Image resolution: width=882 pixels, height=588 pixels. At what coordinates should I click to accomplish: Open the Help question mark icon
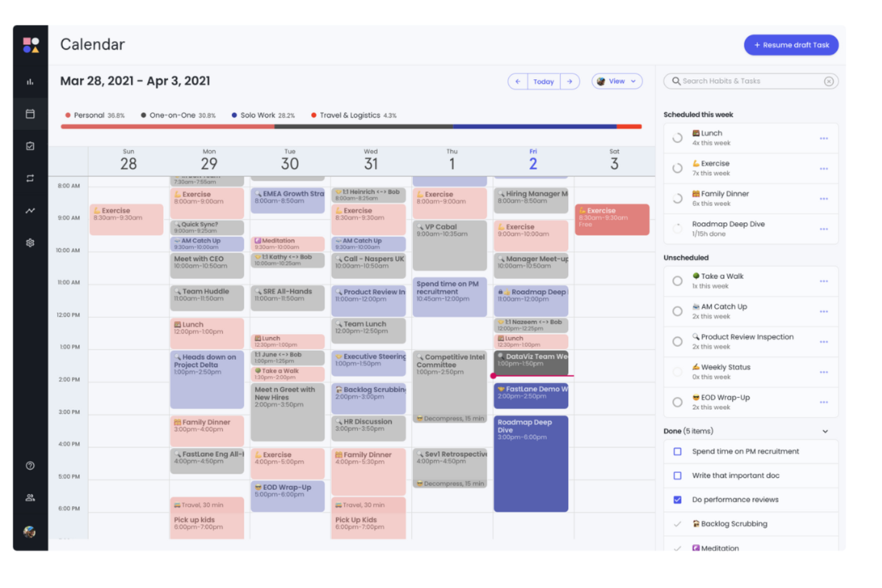coord(30,465)
